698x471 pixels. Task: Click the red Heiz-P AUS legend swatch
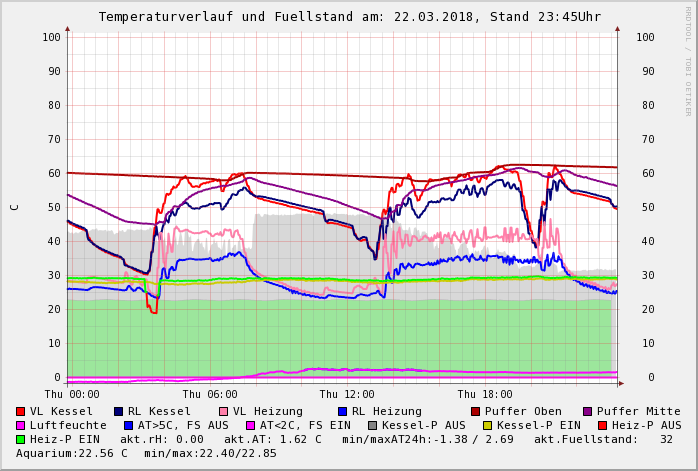coord(602,425)
